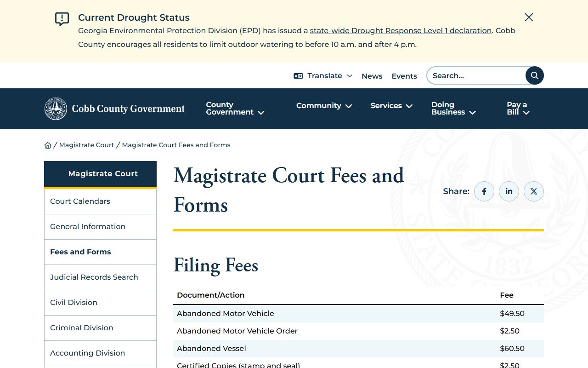Screen dimensions: 588x368
Task: Go to the Events page
Action: pyautogui.click(x=404, y=76)
